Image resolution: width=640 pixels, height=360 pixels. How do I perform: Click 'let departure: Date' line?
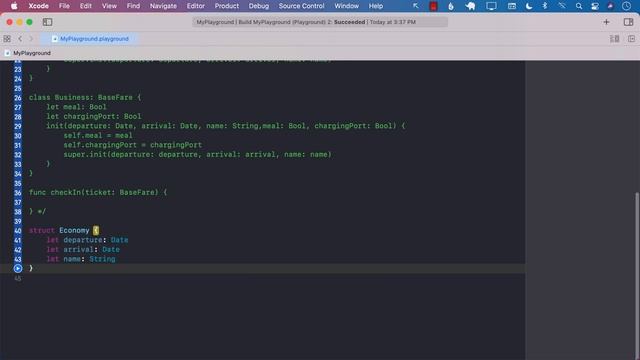(x=87, y=240)
